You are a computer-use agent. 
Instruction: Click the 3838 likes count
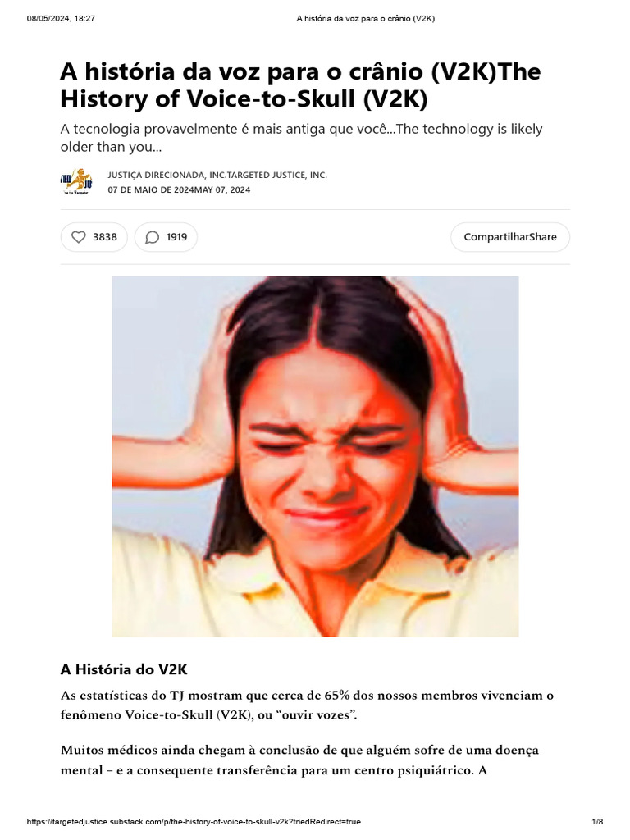coord(105,237)
